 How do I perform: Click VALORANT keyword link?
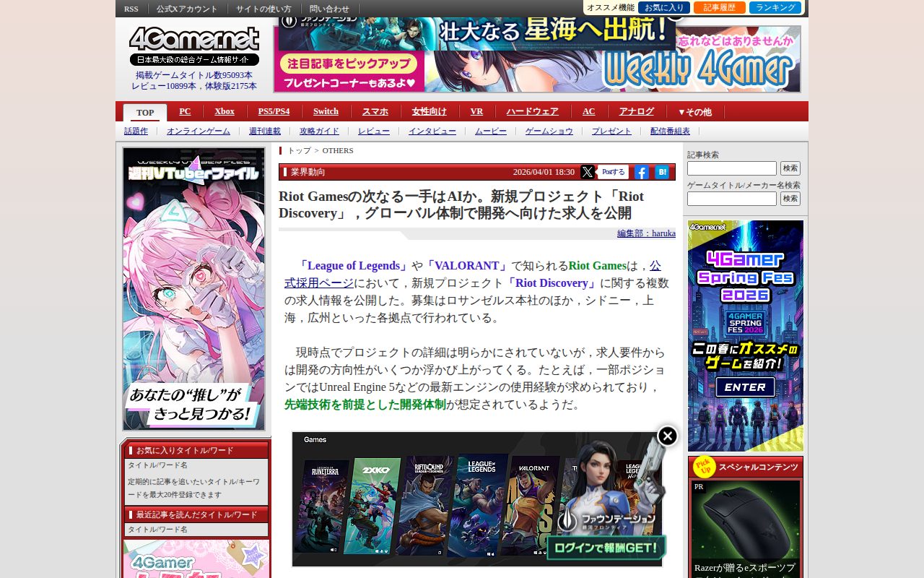pos(466,266)
